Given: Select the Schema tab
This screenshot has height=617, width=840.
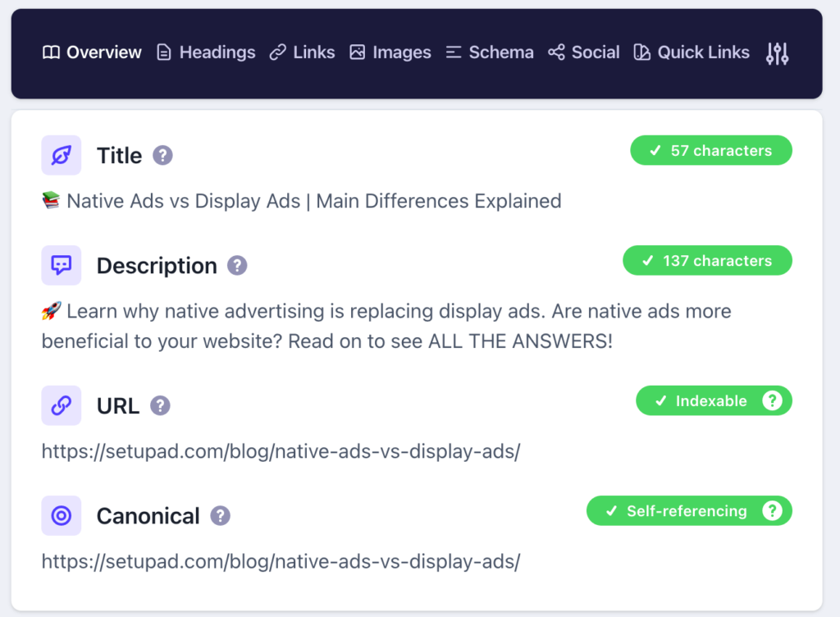Looking at the screenshot, I should (490, 53).
